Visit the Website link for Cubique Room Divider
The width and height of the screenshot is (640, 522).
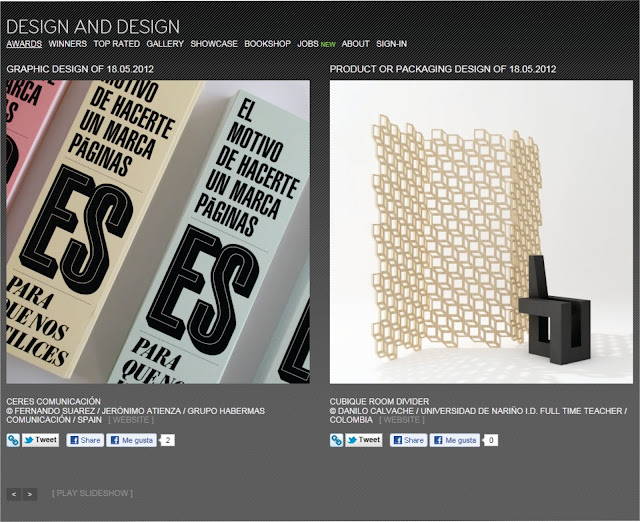click(402, 420)
